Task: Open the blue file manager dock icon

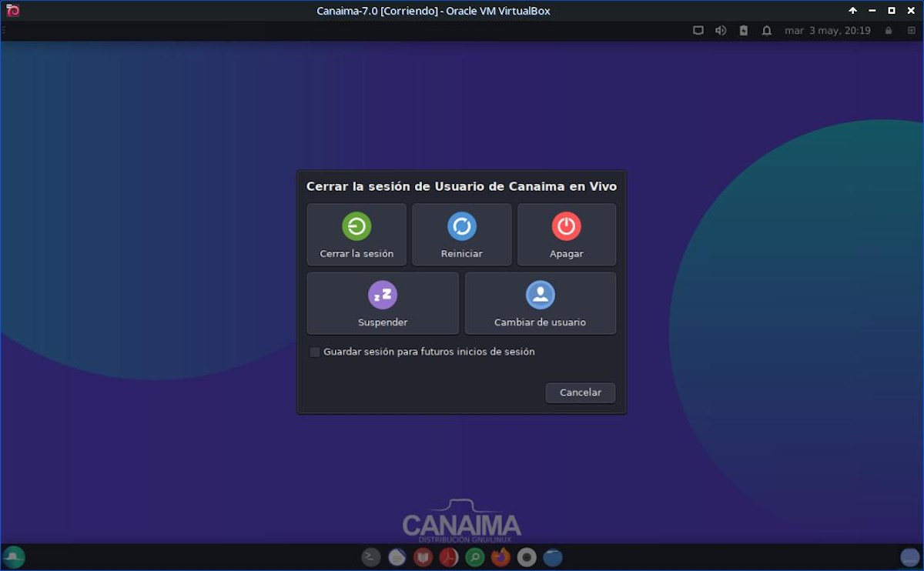Action: pos(552,557)
